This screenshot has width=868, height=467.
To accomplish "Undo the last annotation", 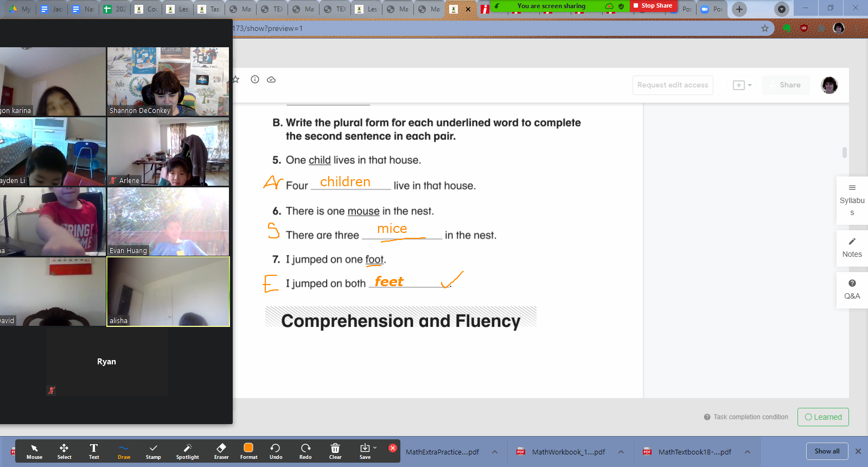I will pyautogui.click(x=276, y=451).
